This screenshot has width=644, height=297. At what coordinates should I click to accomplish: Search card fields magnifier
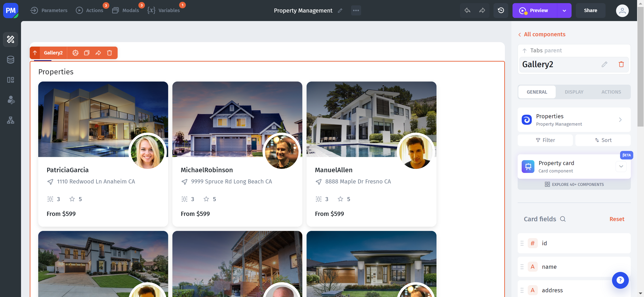(x=563, y=219)
